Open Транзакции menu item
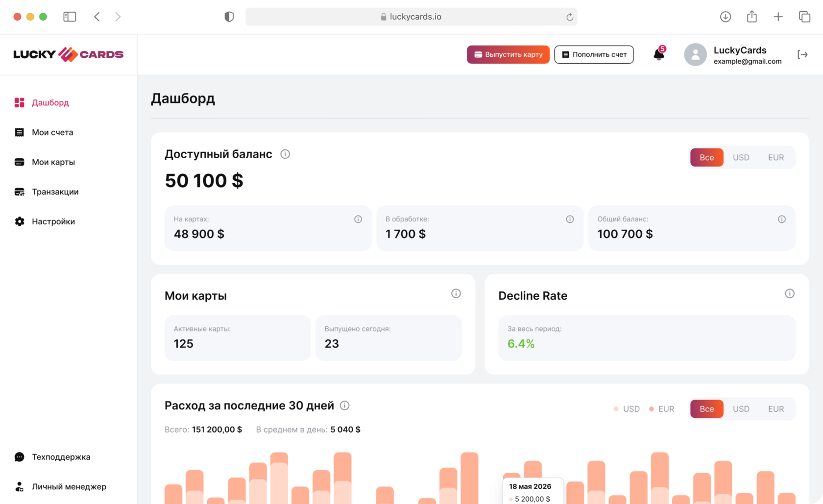Viewport: 823px width, 504px height. 55,192
